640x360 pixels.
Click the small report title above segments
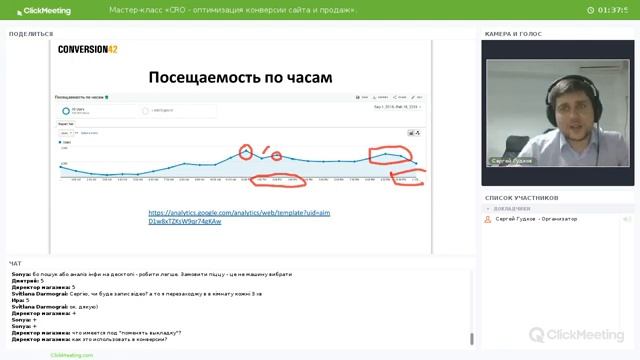79,98
